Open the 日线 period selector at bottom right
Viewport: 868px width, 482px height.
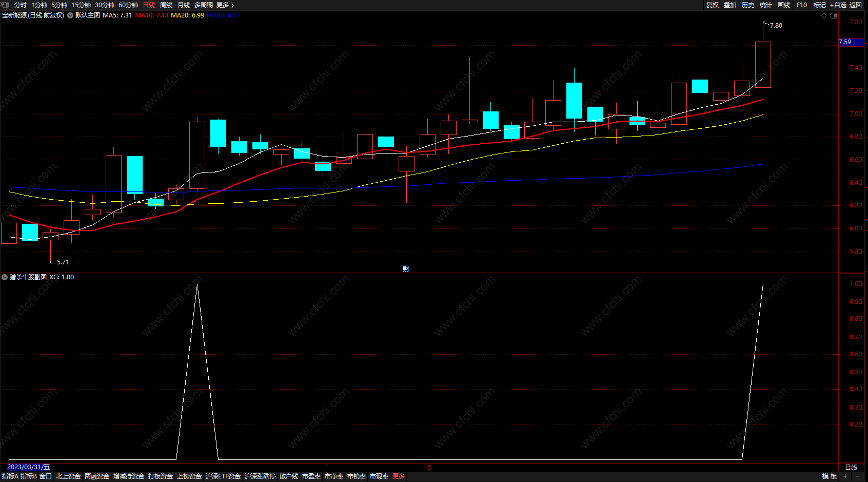tap(851, 467)
